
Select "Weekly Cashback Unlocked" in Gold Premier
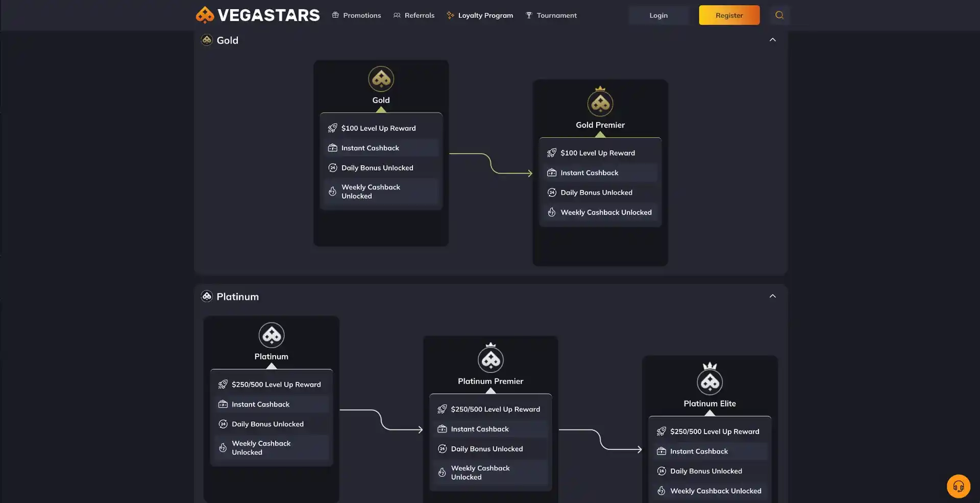[606, 212]
